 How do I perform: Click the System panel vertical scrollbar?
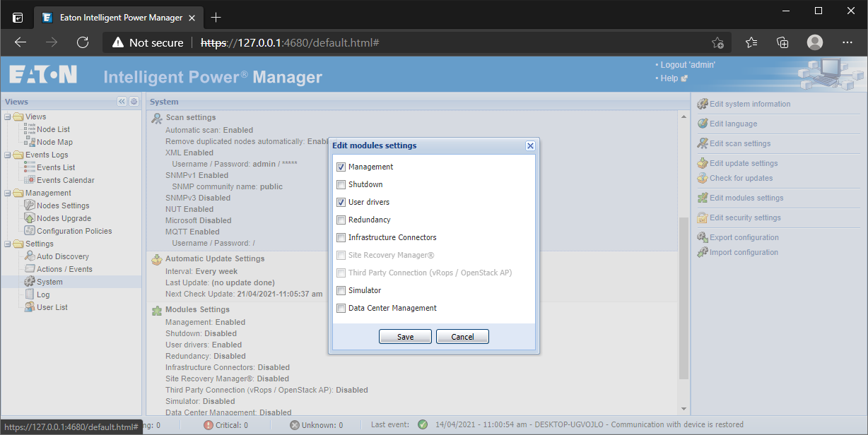[x=683, y=297]
